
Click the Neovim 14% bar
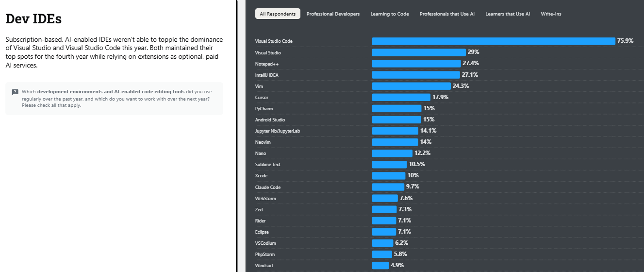point(395,142)
